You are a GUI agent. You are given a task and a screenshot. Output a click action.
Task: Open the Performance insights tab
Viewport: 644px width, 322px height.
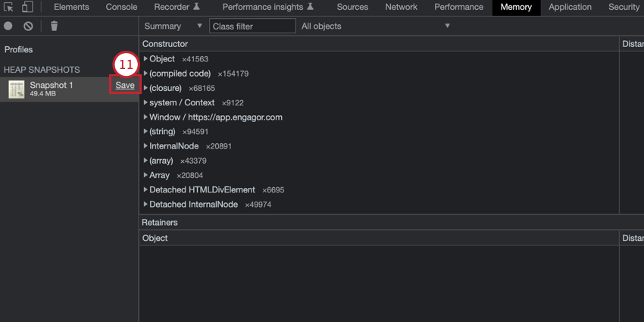pyautogui.click(x=267, y=7)
